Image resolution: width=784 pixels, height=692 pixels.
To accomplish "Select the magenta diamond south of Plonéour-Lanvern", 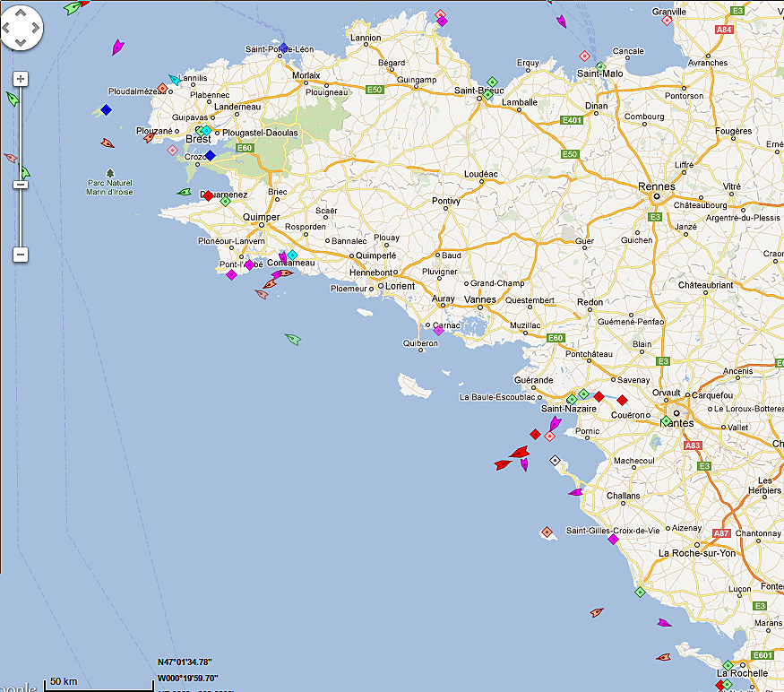I will [231, 274].
